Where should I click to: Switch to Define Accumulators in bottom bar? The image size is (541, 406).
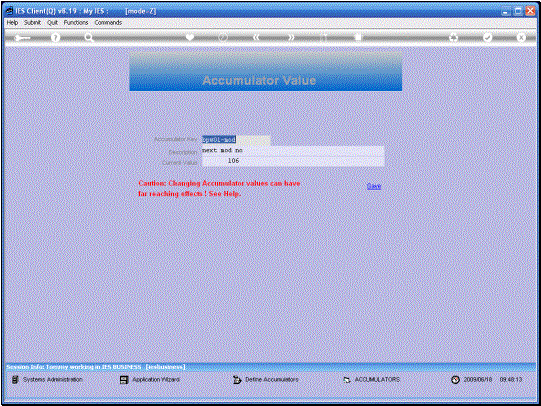click(x=266, y=380)
